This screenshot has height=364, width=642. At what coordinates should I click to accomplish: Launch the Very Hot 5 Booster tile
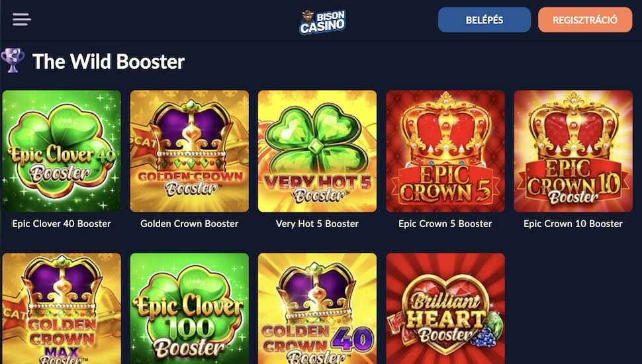[317, 151]
